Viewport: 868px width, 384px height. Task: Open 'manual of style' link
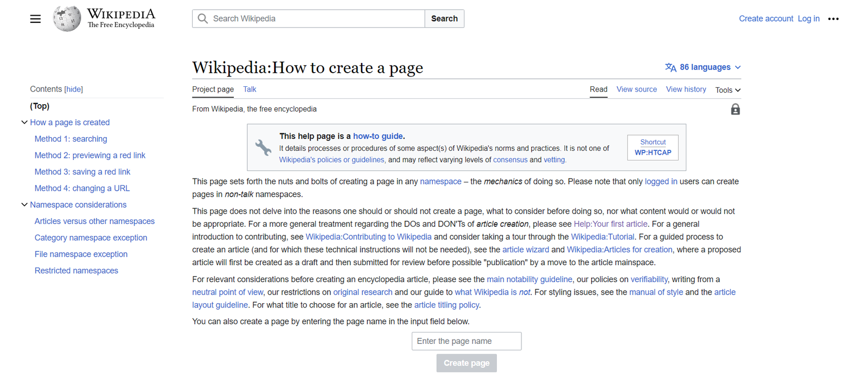click(656, 292)
